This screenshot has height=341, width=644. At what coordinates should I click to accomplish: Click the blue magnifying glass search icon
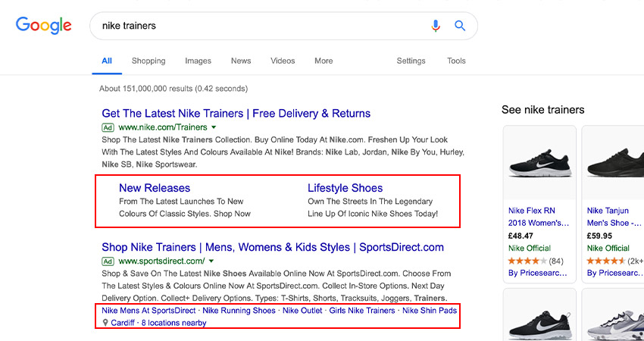tap(460, 26)
